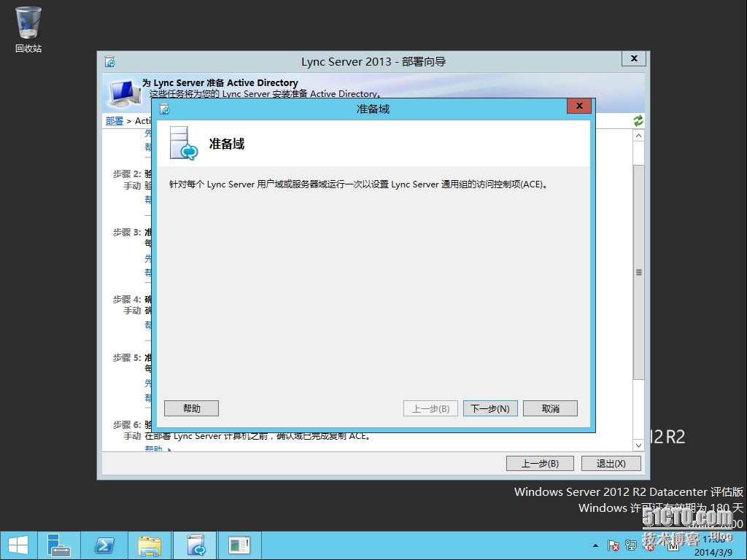Open the Recycle Bin desktop icon
This screenshot has height=560, width=747.
28,29
